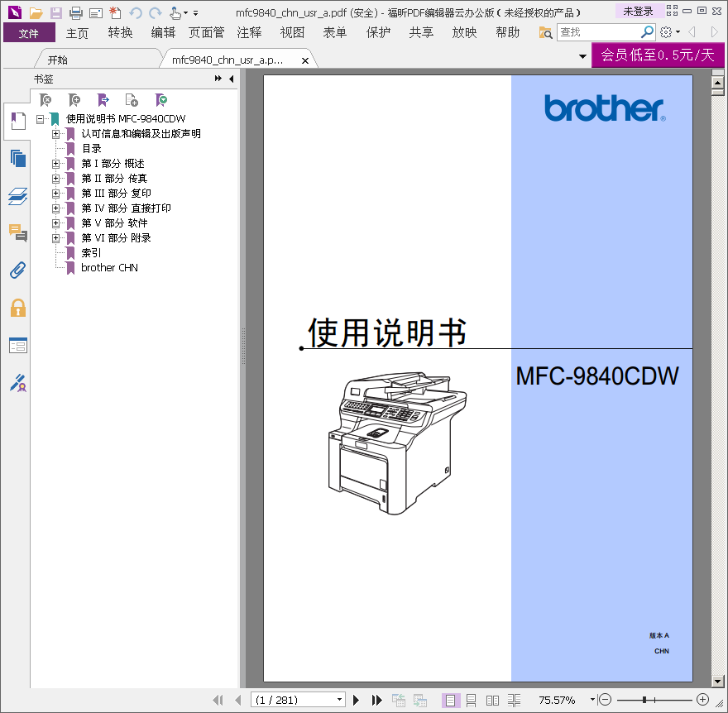The height and width of the screenshot is (713, 728).
Task: Jump to the last page
Action: pos(376,700)
